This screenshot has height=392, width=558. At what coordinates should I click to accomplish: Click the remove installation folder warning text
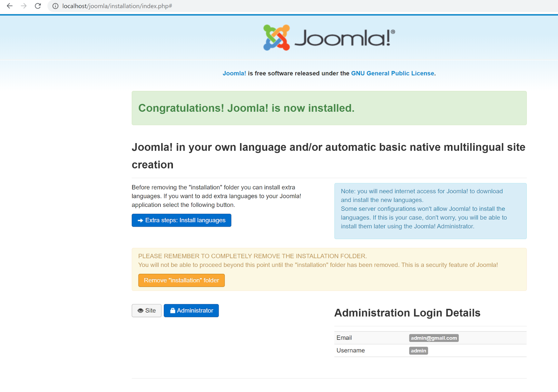click(x=318, y=260)
